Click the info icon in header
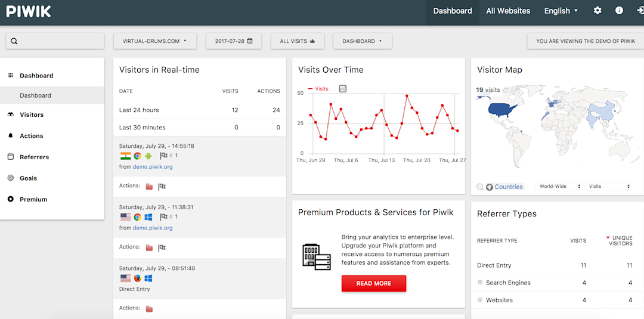 (x=619, y=11)
